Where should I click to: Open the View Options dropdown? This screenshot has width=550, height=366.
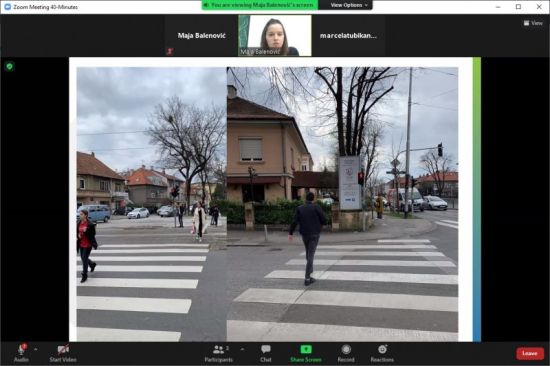349,5
